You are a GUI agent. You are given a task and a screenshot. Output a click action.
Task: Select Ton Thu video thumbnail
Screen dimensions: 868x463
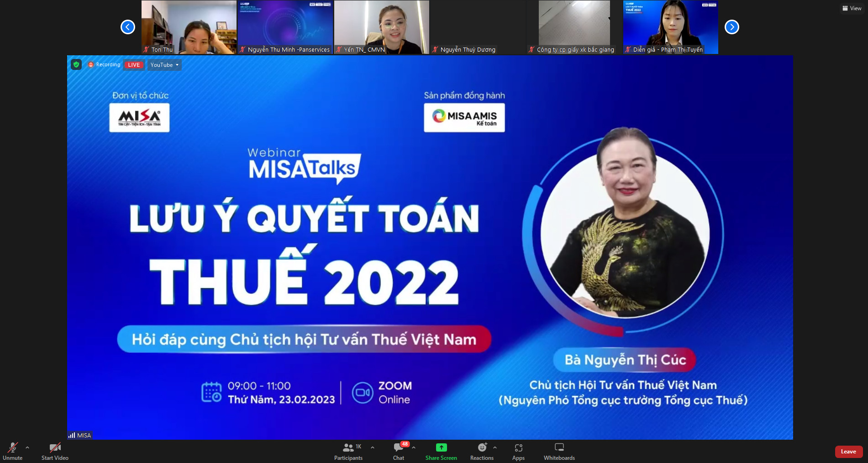coord(189,27)
